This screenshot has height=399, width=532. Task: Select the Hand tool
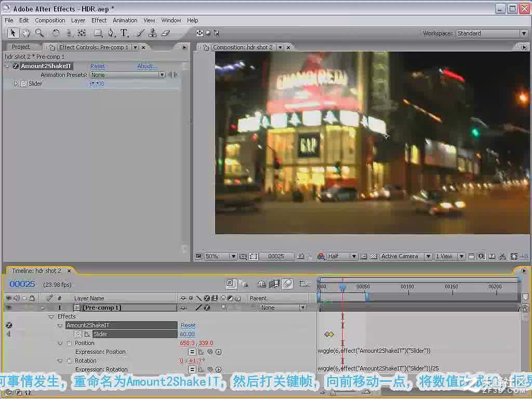[26, 33]
